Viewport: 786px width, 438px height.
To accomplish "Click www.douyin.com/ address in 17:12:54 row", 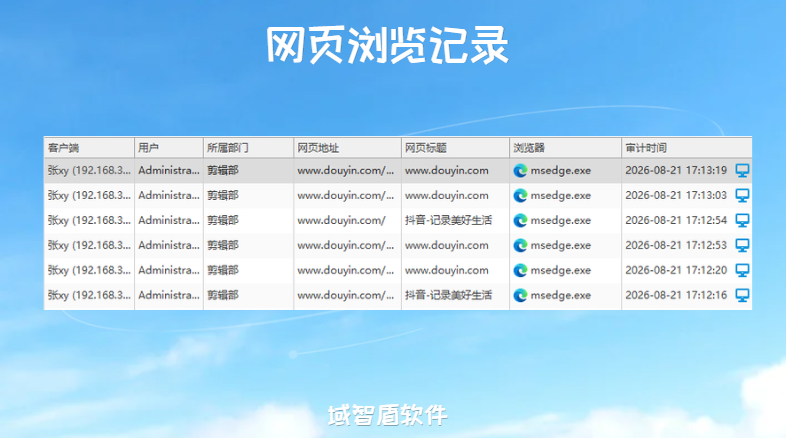I will pos(341,221).
